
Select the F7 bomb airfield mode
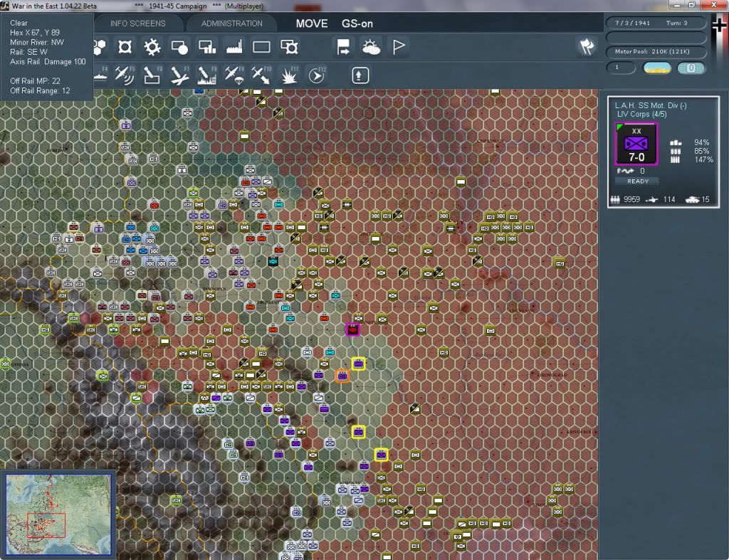click(x=179, y=75)
